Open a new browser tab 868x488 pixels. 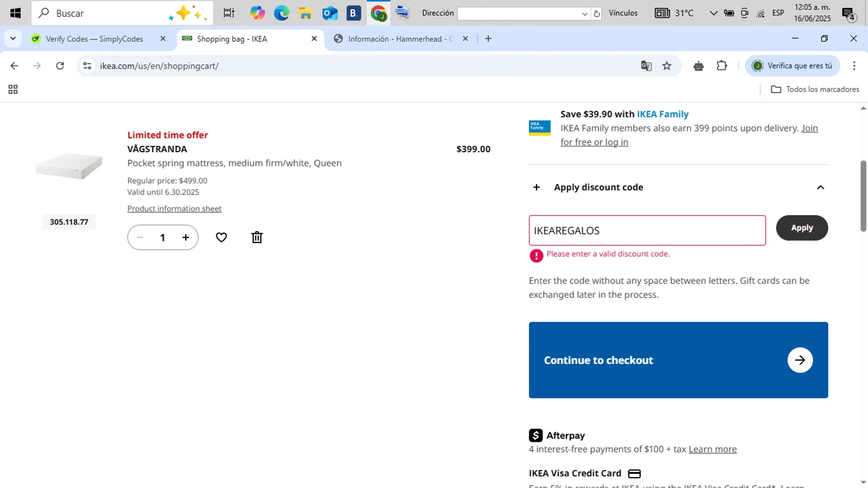tap(488, 39)
